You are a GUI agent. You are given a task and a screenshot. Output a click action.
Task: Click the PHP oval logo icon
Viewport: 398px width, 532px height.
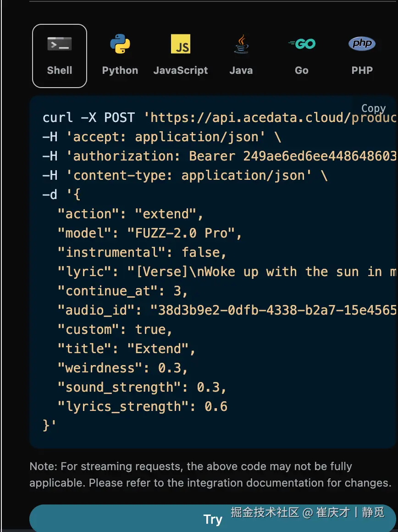(362, 44)
